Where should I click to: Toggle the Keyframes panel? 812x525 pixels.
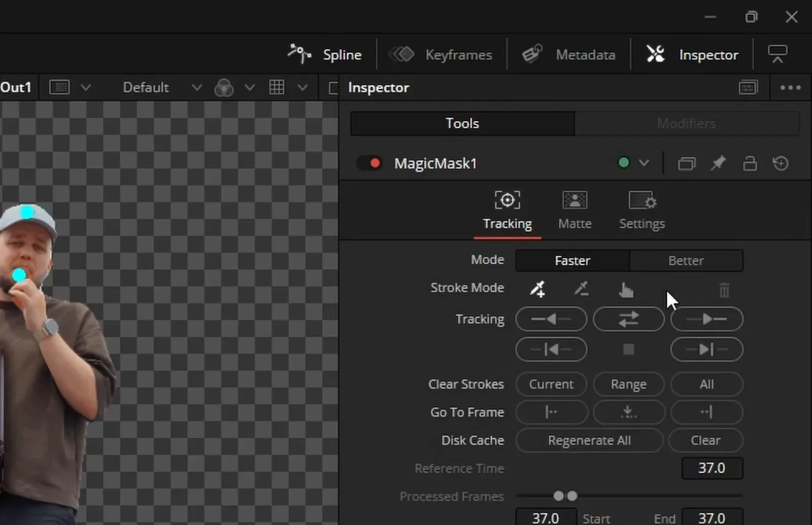click(441, 54)
